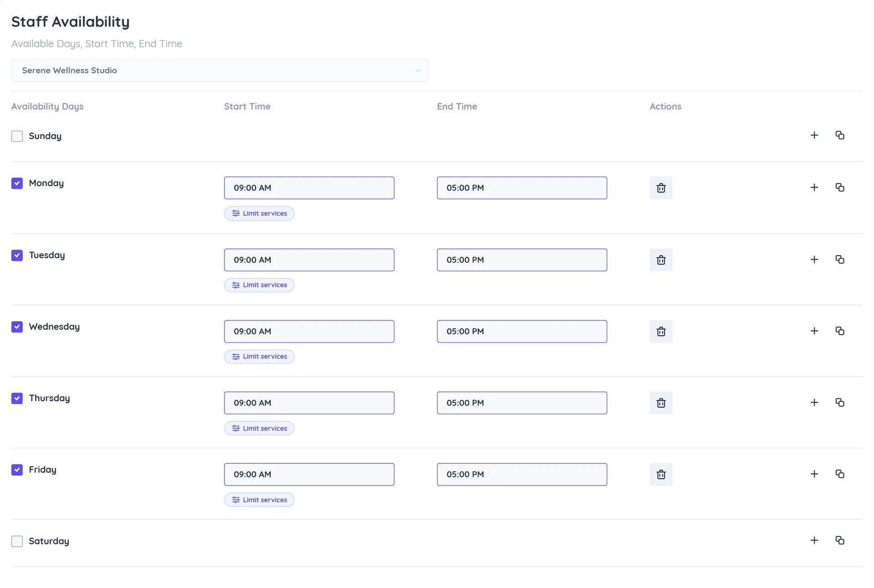Copy Wednesday's schedule icon
This screenshot has width=874, height=588.
point(840,331)
